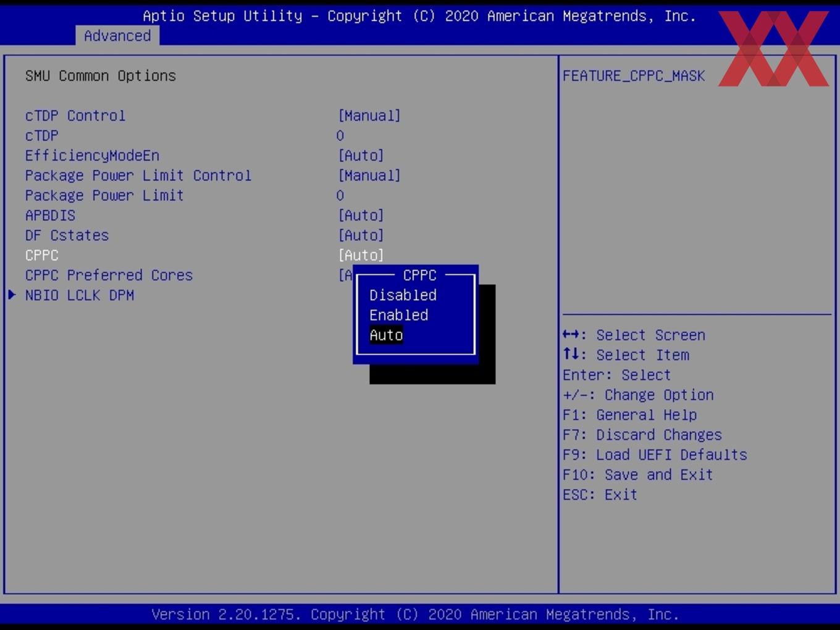
Task: Click the F1: General Help hint
Action: coord(629,415)
